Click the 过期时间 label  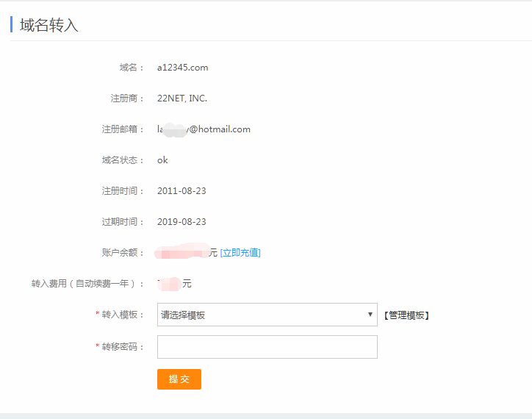(x=122, y=222)
